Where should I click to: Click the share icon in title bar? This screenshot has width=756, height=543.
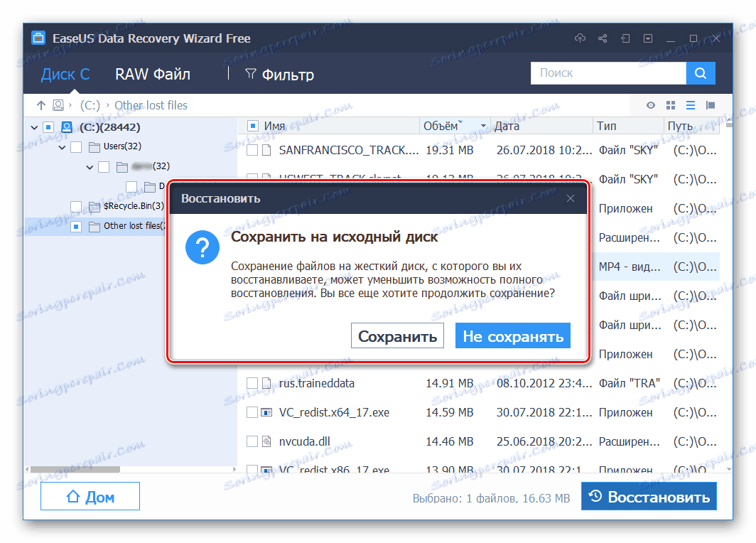[603, 38]
